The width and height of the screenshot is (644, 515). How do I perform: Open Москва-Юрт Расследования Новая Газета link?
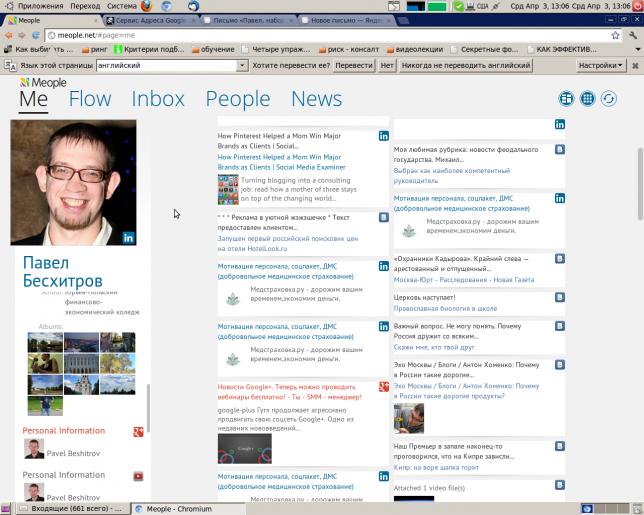pos(464,280)
